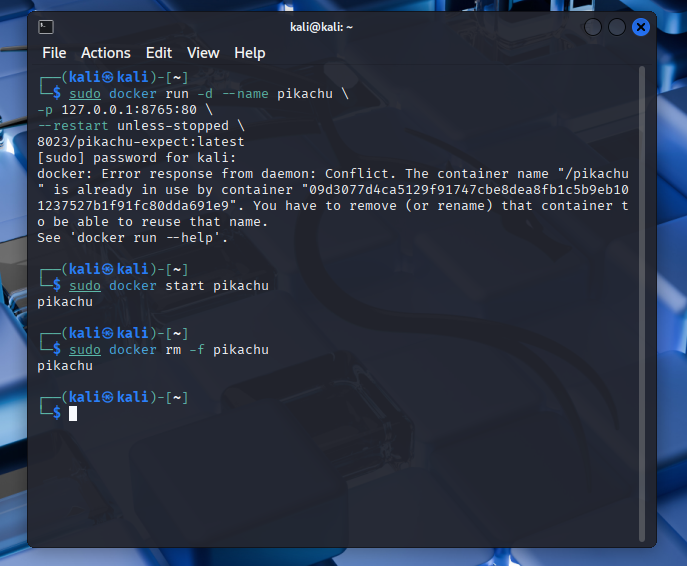687x566 pixels.
Task: Click the 'sudo docker start pikachu' command
Action: click(x=168, y=285)
